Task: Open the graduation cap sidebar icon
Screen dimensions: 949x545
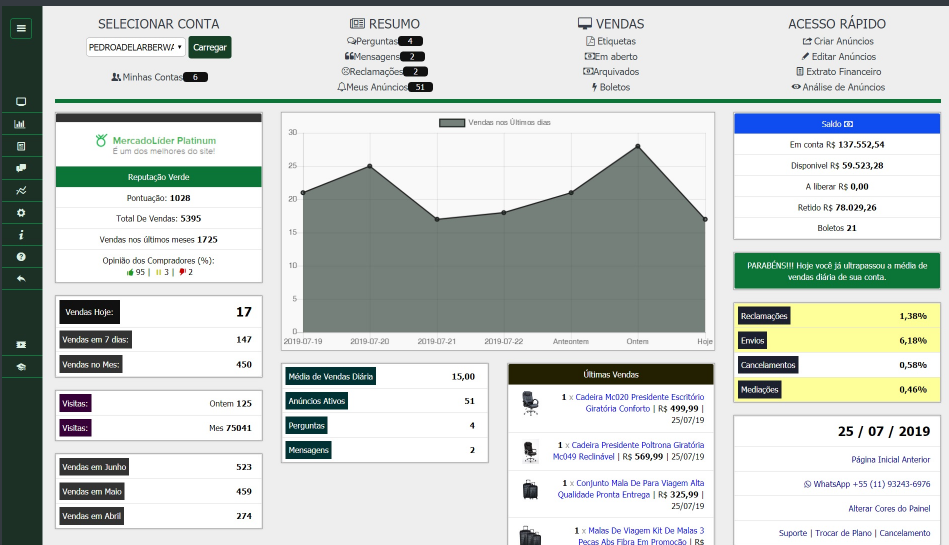Action: (x=21, y=367)
